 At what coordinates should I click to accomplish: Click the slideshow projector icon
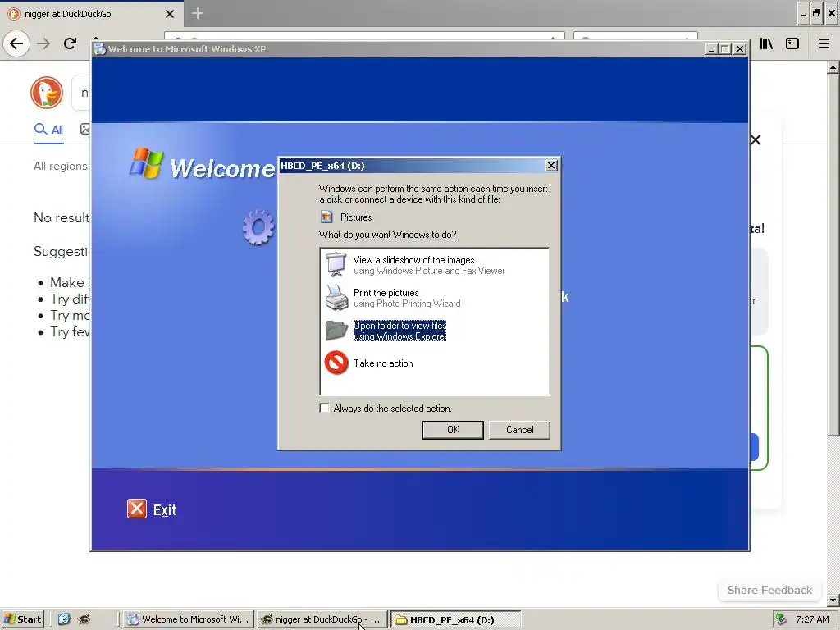(x=336, y=265)
